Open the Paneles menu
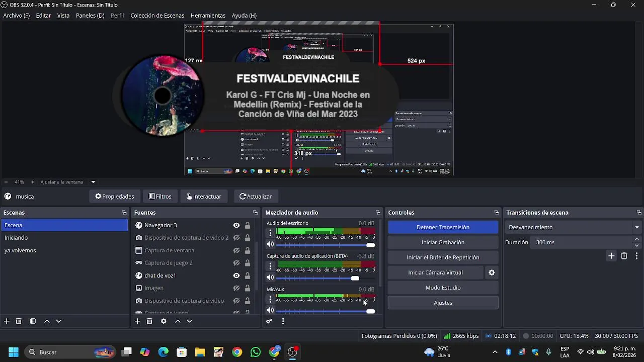The image size is (644, 362). point(90,16)
